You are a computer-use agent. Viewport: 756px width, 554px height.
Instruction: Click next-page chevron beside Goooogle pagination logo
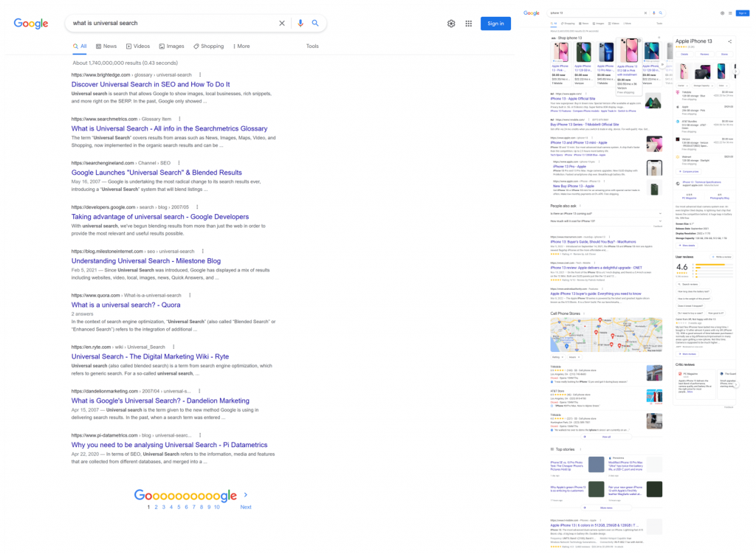click(246, 495)
